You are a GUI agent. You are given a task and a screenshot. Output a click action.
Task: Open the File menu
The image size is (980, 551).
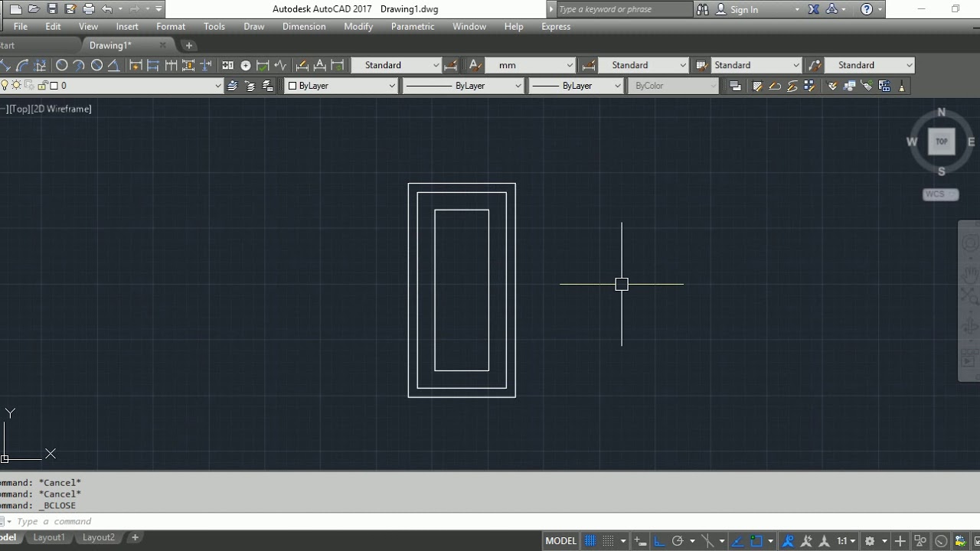[21, 26]
